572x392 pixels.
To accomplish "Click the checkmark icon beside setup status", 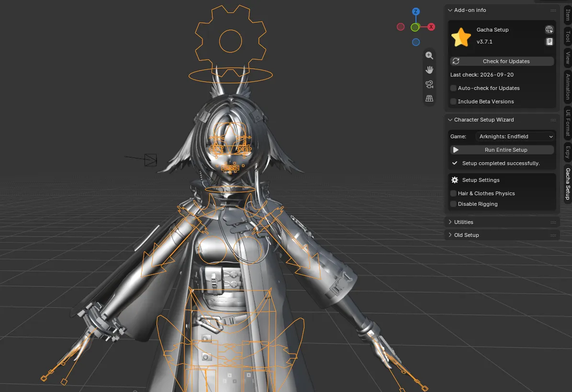I will 455,163.
